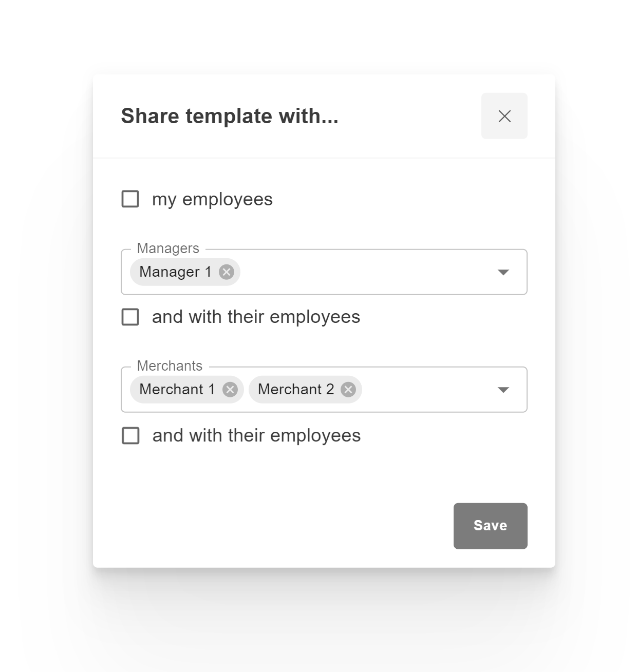Close the Share template dialog

pyautogui.click(x=504, y=116)
